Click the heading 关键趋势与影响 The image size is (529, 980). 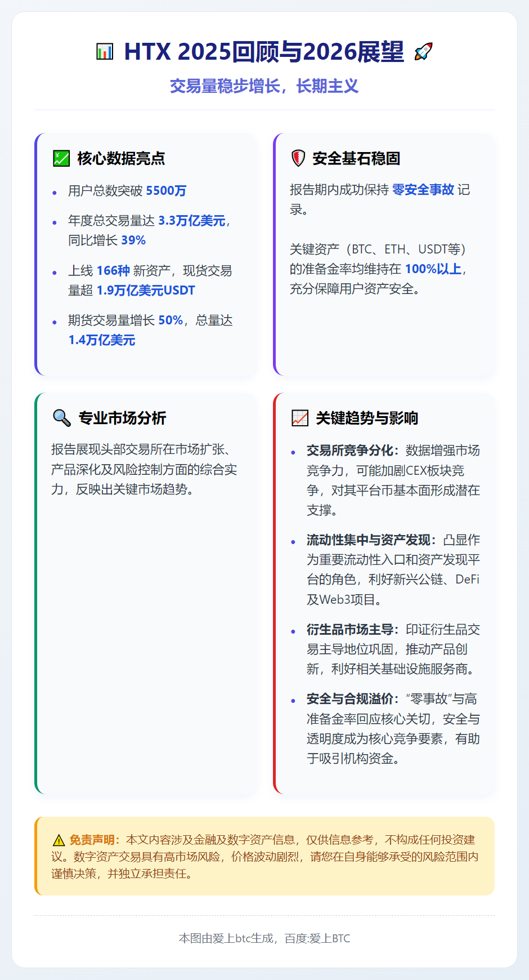coord(367,418)
